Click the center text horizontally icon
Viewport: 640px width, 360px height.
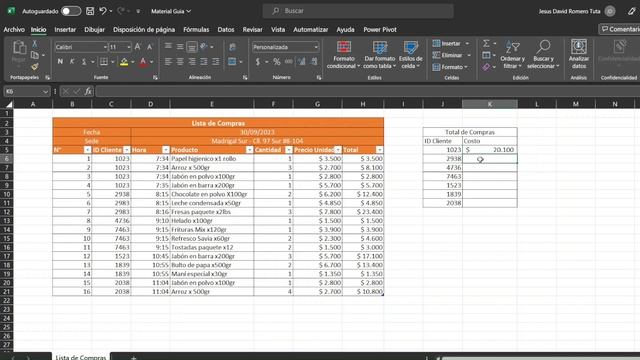click(180, 62)
